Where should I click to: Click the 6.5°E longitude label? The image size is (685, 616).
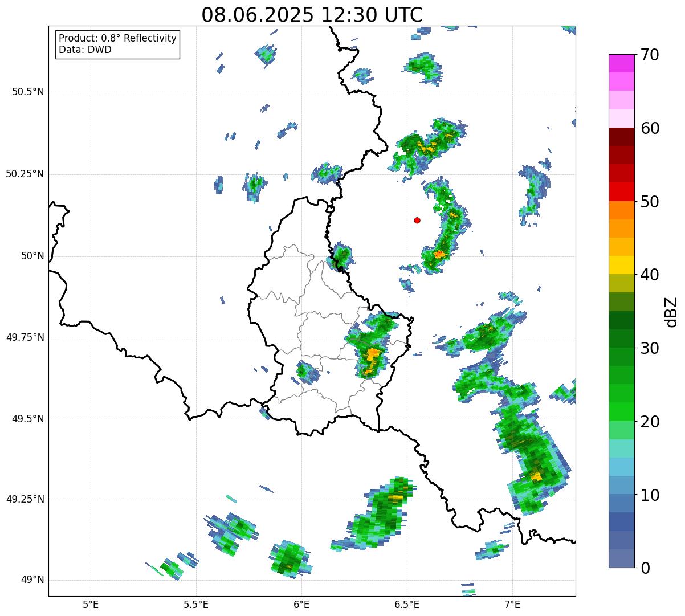coord(407,604)
